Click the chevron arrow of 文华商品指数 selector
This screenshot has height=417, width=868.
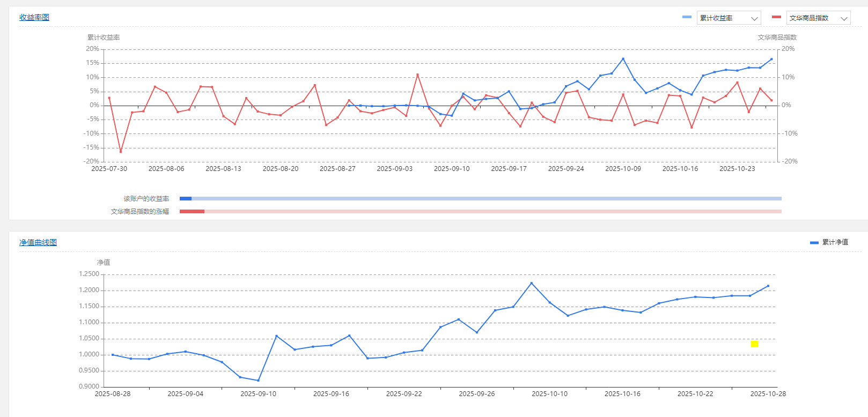[844, 19]
